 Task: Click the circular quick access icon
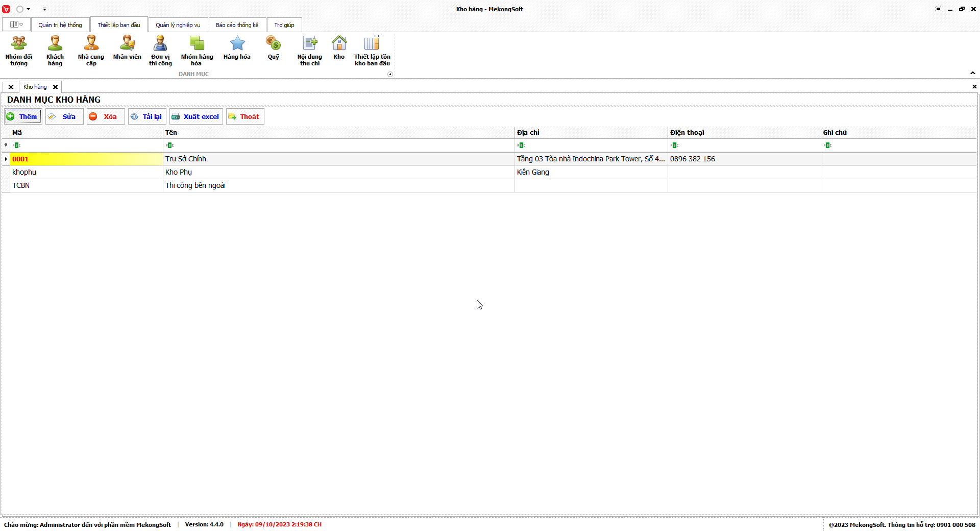point(20,9)
